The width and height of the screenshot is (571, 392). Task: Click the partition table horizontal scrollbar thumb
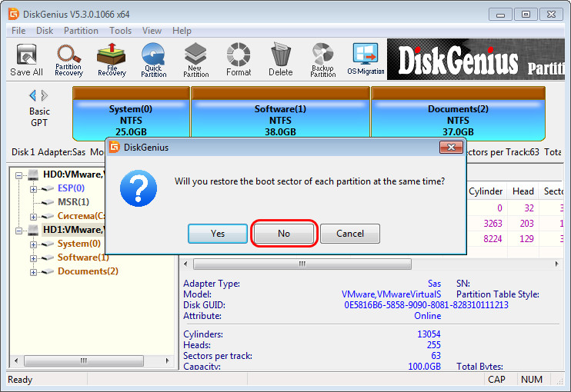(x=302, y=264)
